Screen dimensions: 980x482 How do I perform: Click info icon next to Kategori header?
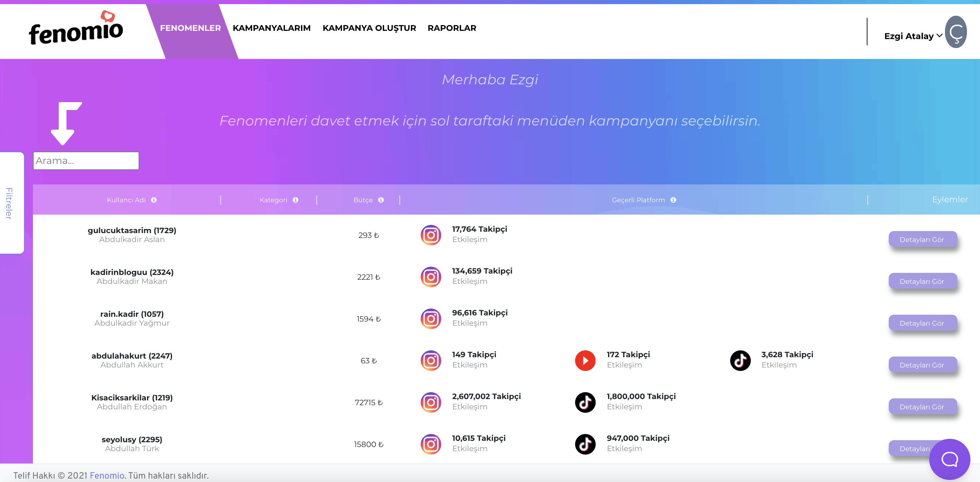[x=295, y=200]
